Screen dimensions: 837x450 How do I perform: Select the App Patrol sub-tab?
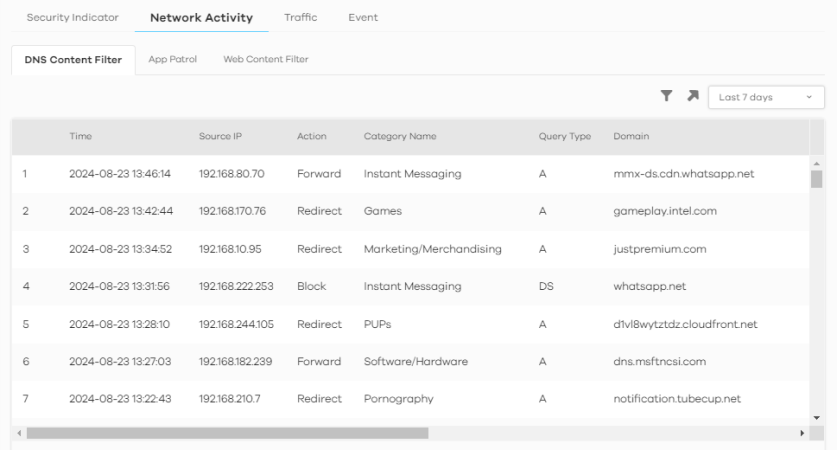point(172,59)
